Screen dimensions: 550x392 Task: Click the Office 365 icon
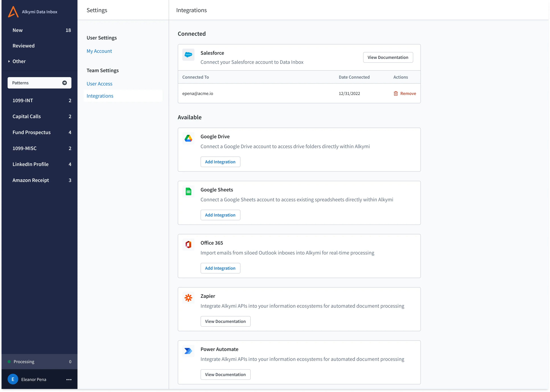(188, 245)
